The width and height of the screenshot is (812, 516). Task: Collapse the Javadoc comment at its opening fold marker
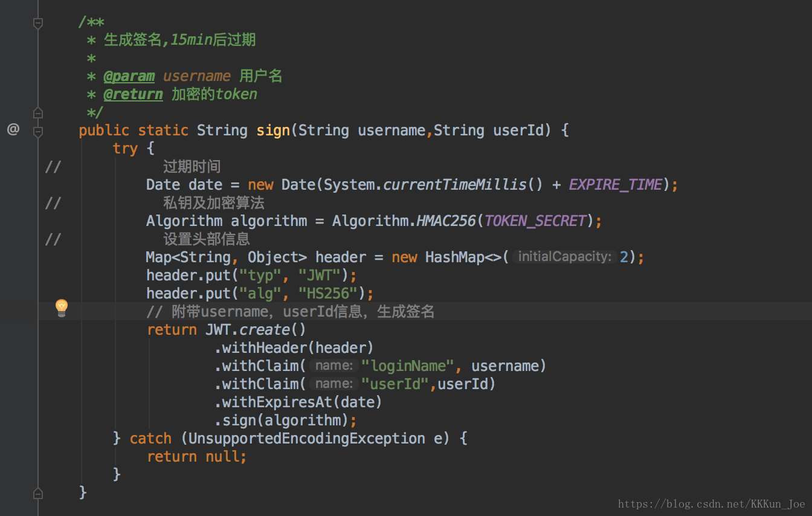click(x=38, y=23)
